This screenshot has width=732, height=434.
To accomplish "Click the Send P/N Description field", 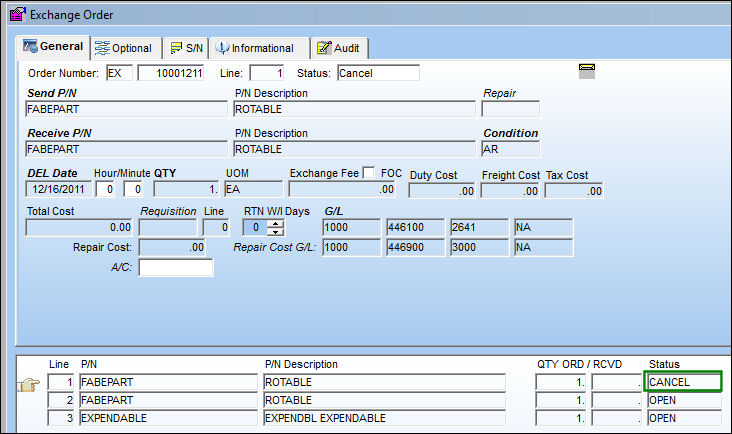I will pyautogui.click(x=354, y=109).
